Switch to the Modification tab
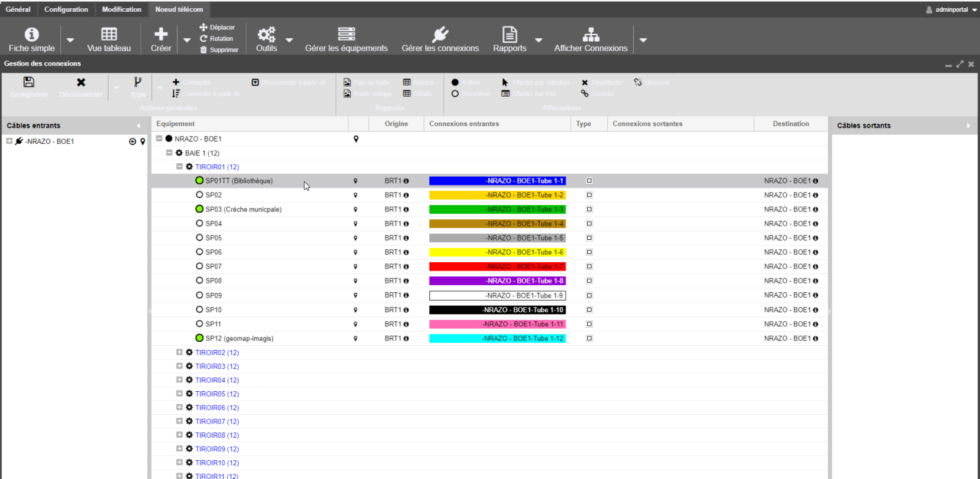Screen dimensions: 980x479 coord(121,9)
